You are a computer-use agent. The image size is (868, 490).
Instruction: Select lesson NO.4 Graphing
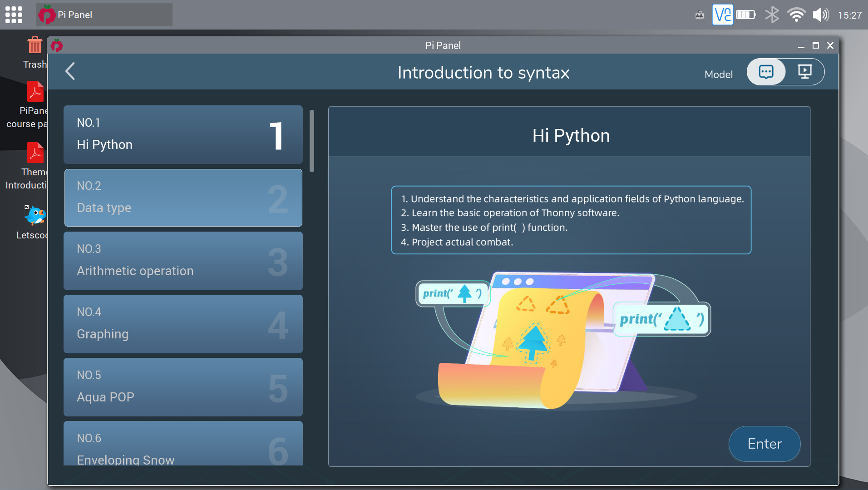point(183,324)
